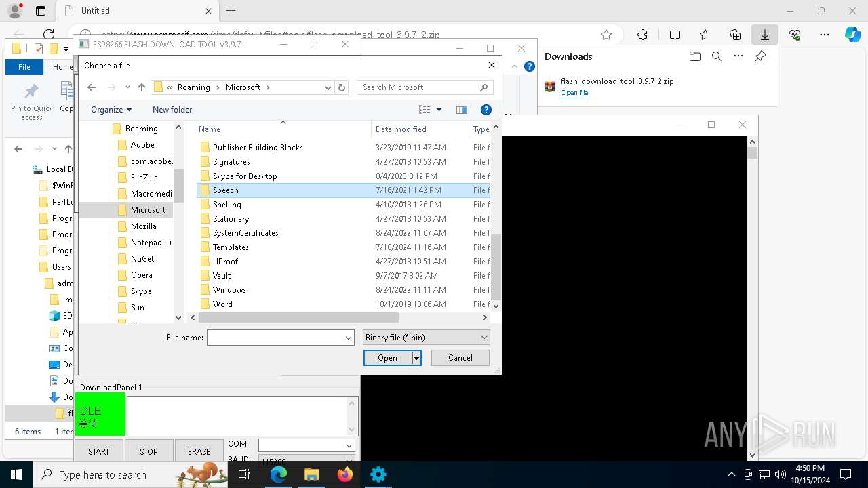Refresh the Microsoft folder listing
Viewport: 868px width, 488px height.
[x=342, y=87]
